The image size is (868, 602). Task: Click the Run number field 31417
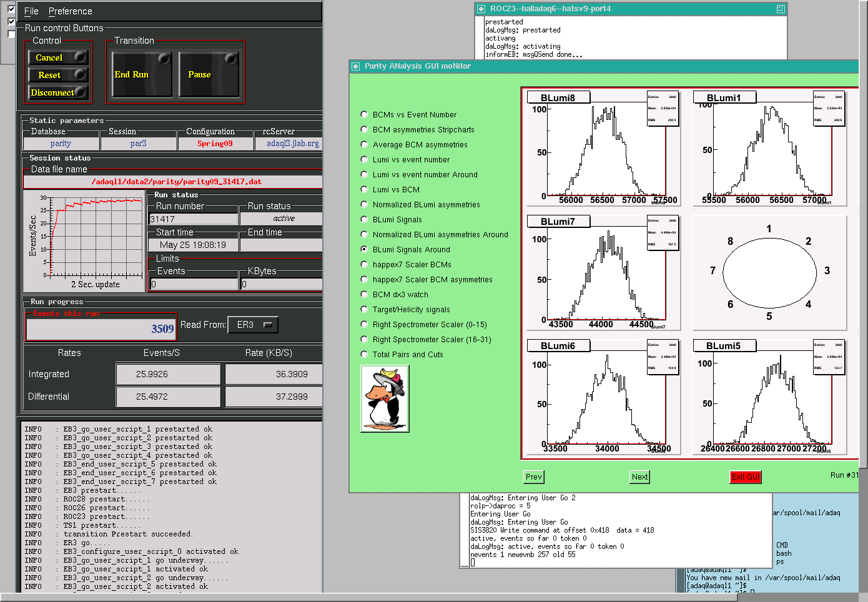pyautogui.click(x=194, y=219)
